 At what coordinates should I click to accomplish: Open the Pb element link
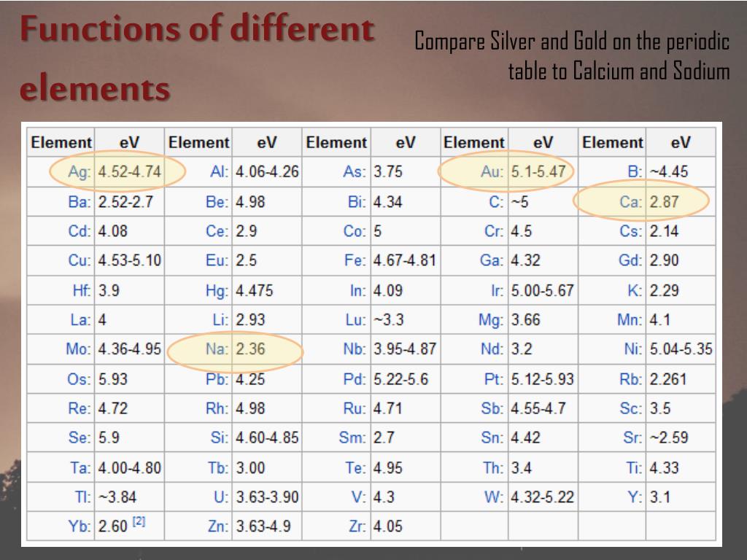click(215, 379)
